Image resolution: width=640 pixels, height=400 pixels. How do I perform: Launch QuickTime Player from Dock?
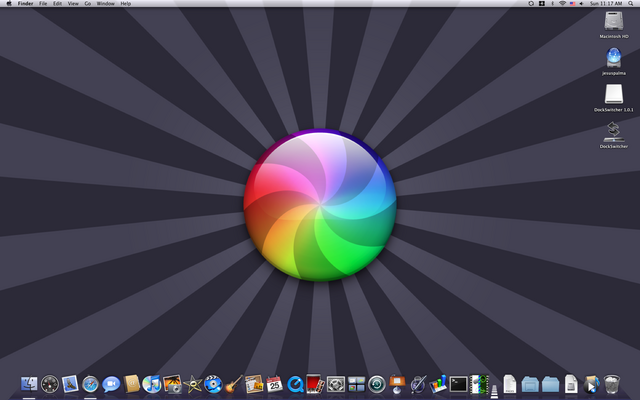coord(295,384)
